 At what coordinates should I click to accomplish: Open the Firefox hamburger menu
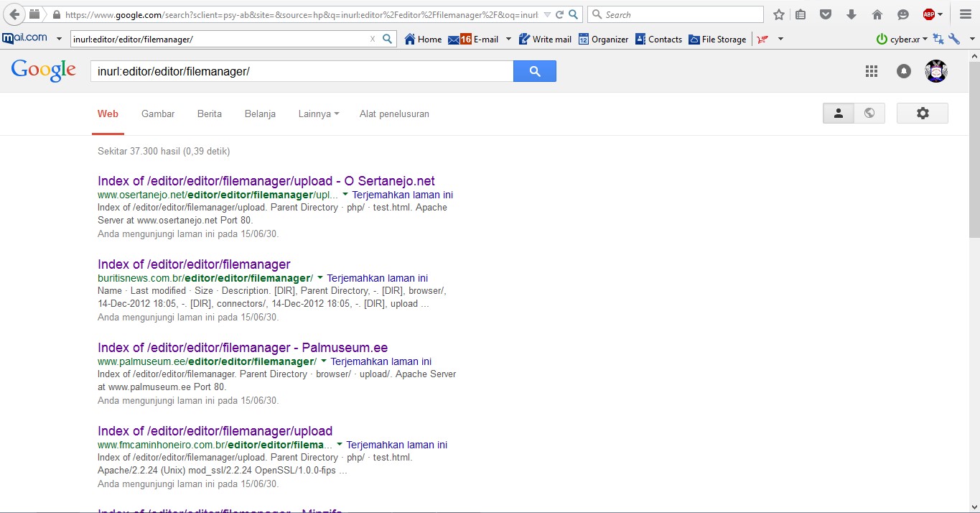click(965, 14)
